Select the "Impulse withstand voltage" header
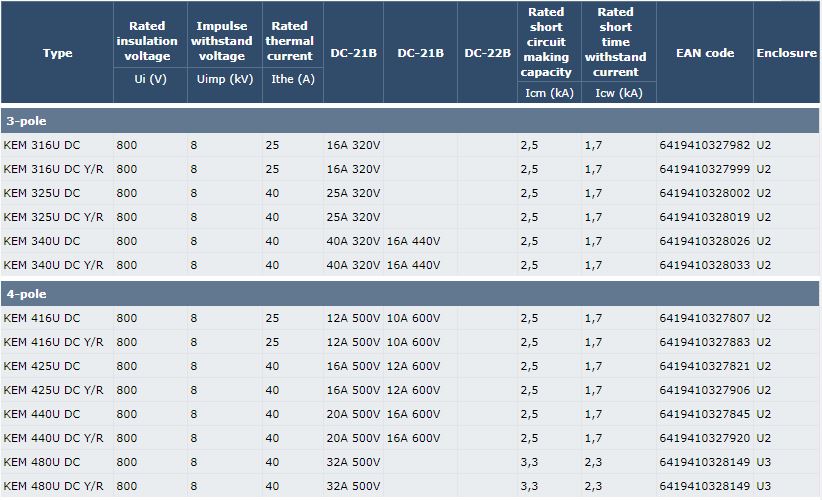The image size is (822, 500). coord(221,41)
